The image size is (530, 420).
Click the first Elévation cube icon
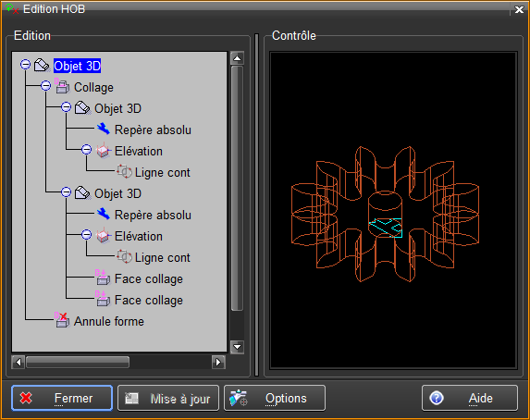point(104,151)
